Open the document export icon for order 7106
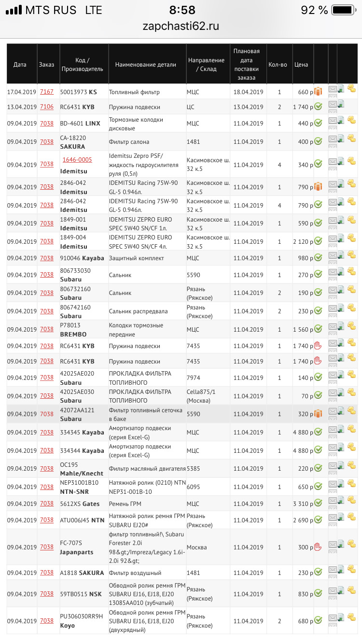 tap(341, 103)
